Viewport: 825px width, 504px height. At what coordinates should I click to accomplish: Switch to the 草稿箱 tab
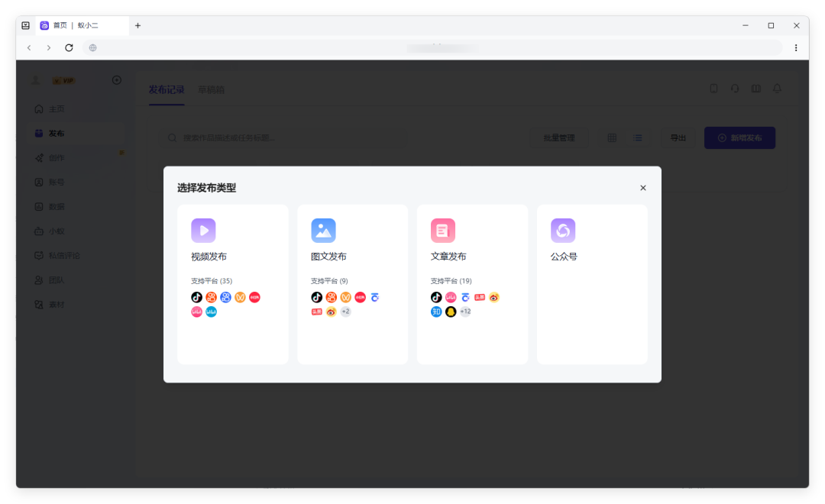click(x=211, y=90)
